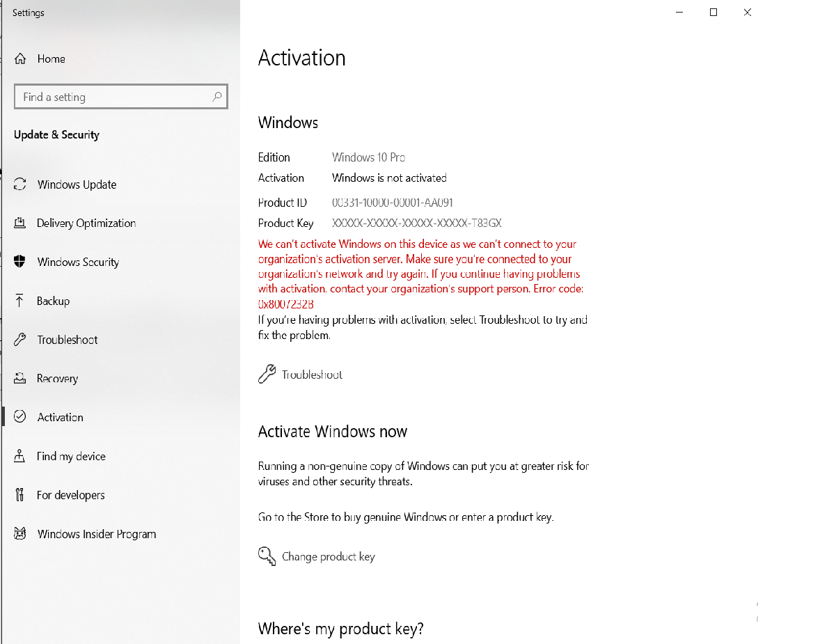Close the Settings window

pos(748,12)
